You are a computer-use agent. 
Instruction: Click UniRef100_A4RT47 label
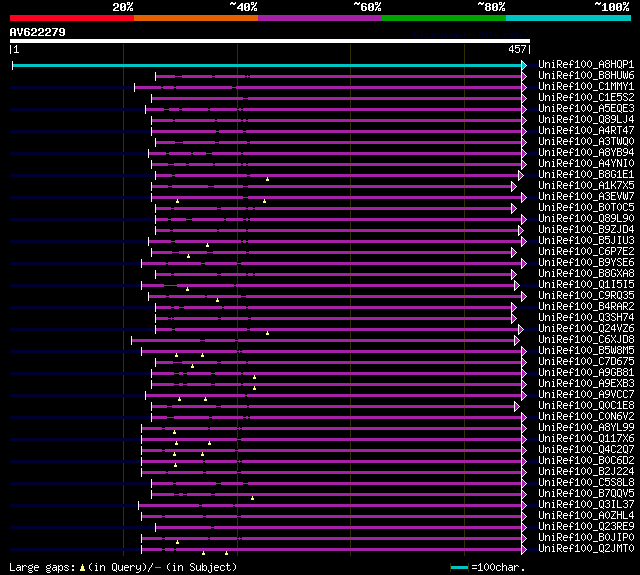pyautogui.click(x=586, y=131)
